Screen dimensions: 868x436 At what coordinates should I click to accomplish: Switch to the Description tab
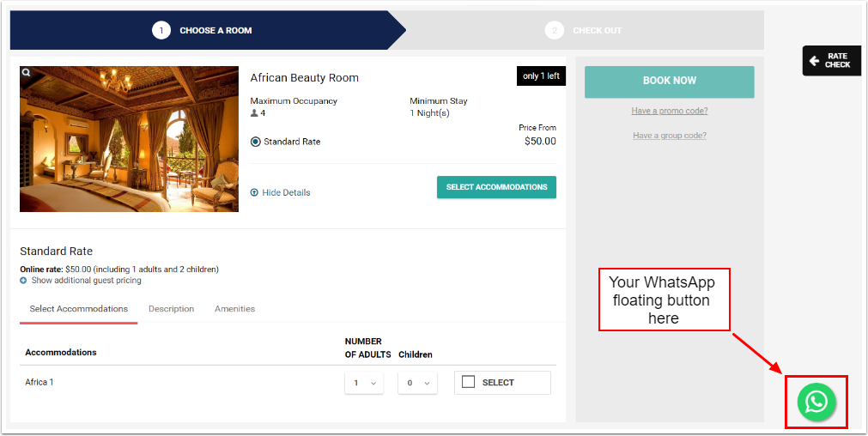(x=171, y=309)
